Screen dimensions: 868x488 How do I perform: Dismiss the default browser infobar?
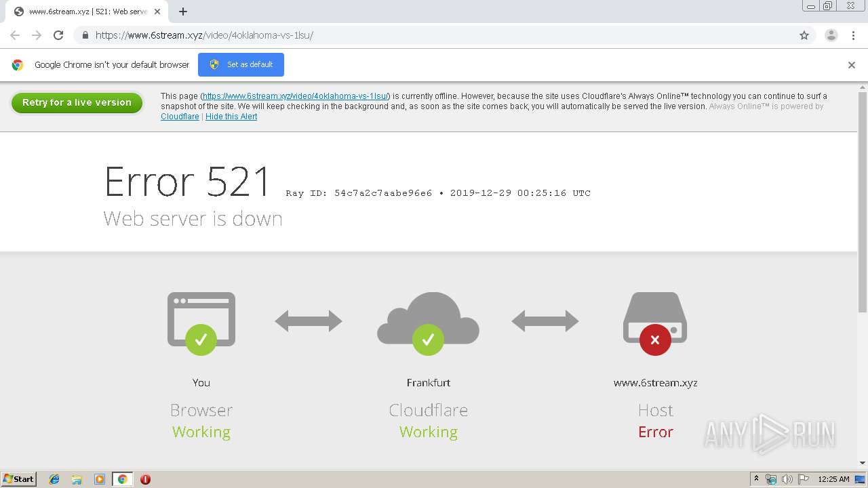(x=852, y=65)
